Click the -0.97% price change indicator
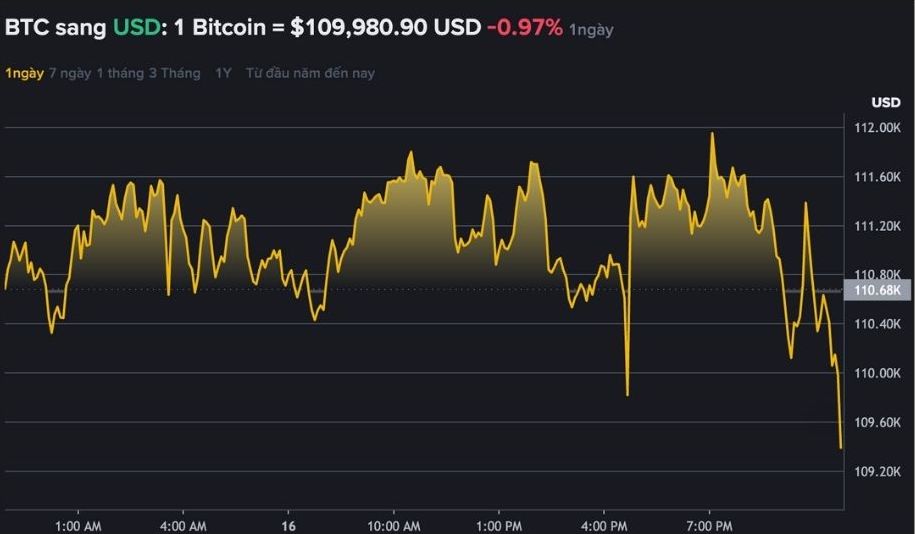Viewport: 915px width, 534px height. click(525, 27)
